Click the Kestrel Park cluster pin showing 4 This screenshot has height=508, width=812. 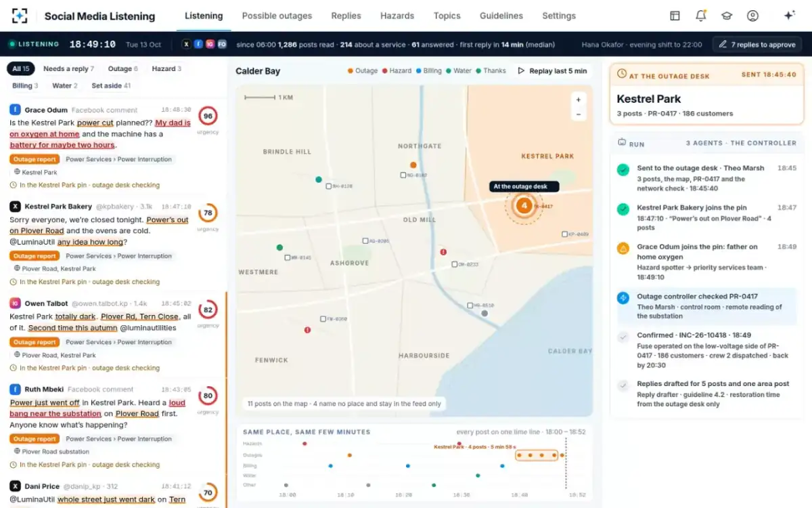(522, 205)
